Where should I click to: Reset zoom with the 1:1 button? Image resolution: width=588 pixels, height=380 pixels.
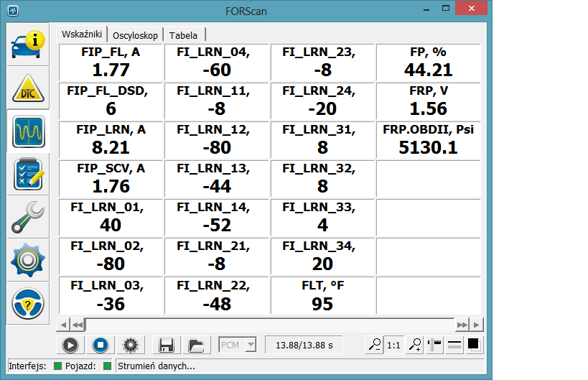click(x=393, y=345)
